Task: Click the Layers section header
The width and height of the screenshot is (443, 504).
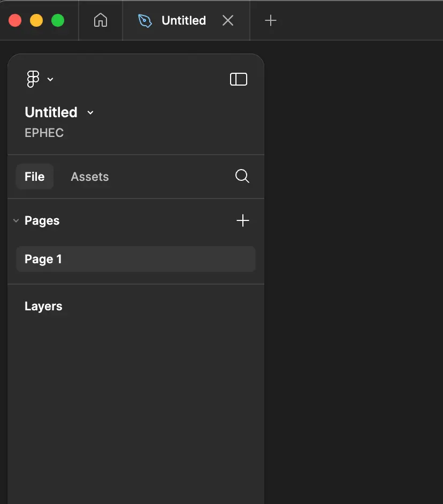Action: tap(43, 306)
